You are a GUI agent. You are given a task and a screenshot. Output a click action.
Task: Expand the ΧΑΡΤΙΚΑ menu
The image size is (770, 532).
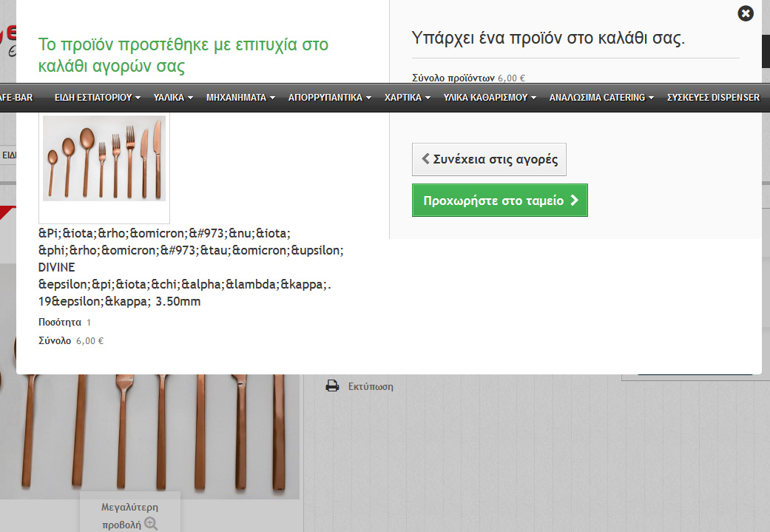[x=407, y=98]
